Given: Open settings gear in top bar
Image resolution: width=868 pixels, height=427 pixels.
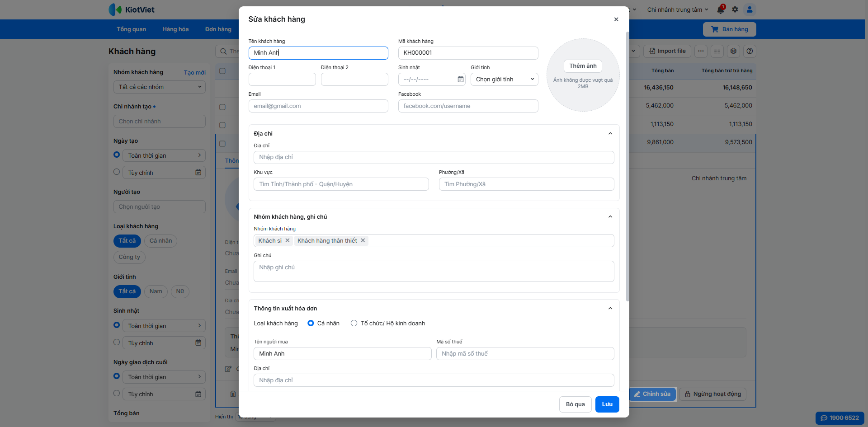Looking at the screenshot, I should click(x=735, y=9).
